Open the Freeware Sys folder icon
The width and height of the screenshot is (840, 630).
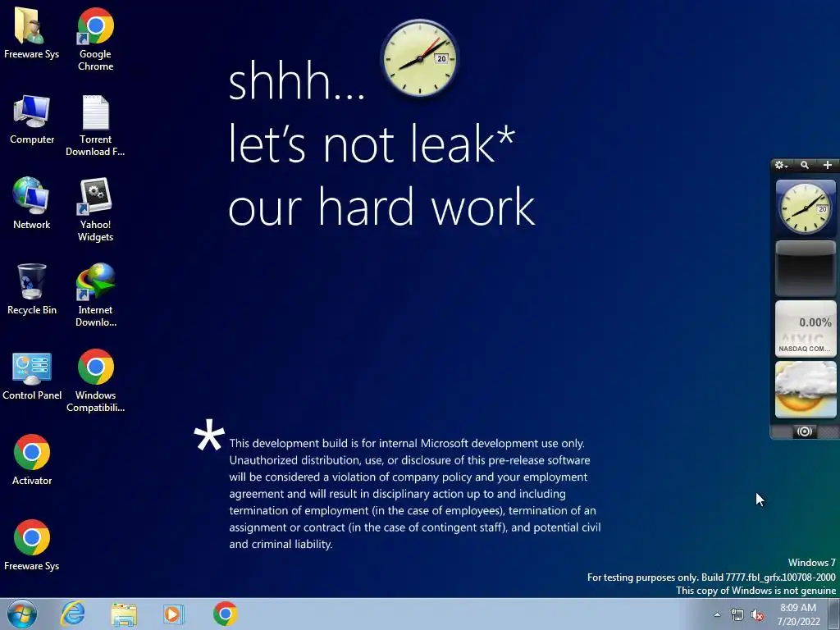(31, 33)
